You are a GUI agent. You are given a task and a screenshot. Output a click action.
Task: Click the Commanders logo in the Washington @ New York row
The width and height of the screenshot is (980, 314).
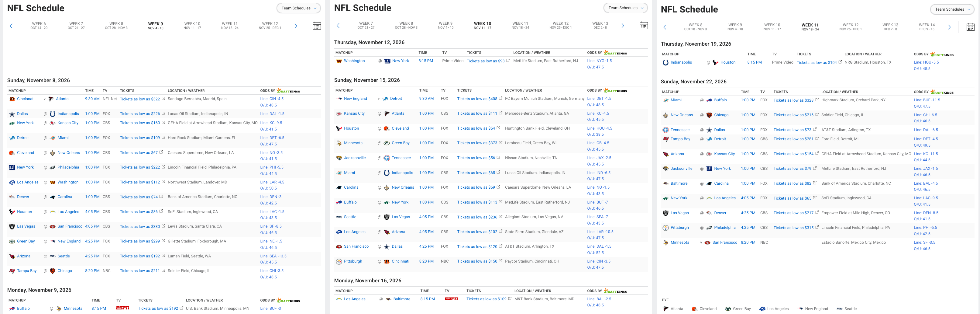[339, 61]
